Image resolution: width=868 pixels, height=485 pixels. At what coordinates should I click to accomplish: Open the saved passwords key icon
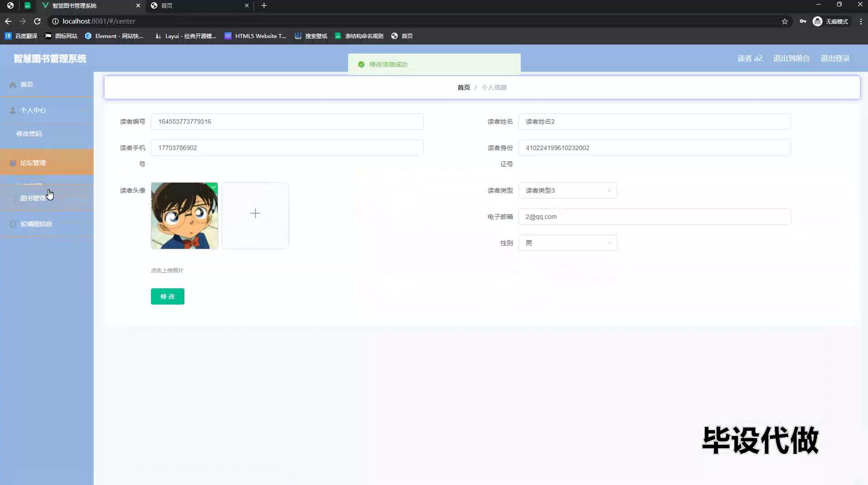(803, 21)
